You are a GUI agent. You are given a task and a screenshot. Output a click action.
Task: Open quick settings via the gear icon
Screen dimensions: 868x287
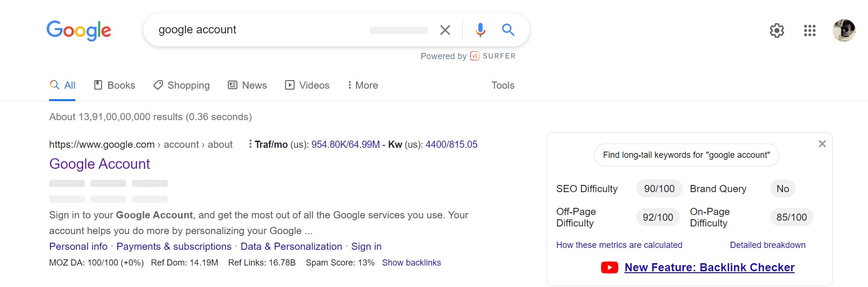pos(776,31)
